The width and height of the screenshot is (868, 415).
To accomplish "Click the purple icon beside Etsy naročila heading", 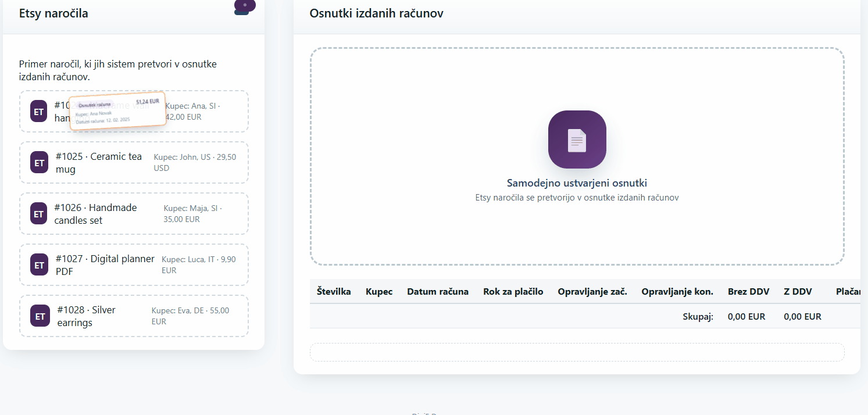I will (x=244, y=6).
